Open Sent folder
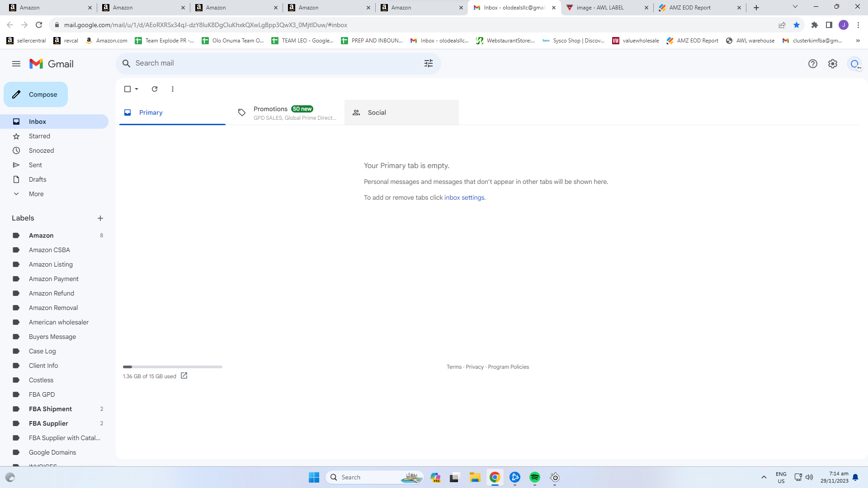 coord(54,165)
